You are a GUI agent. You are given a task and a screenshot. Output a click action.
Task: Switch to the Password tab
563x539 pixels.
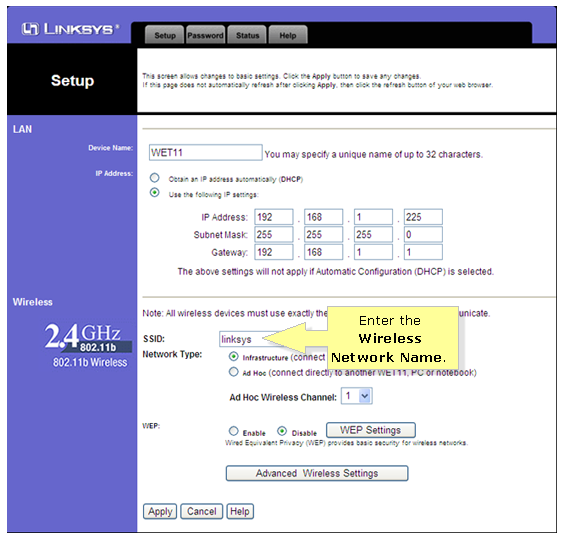[205, 35]
